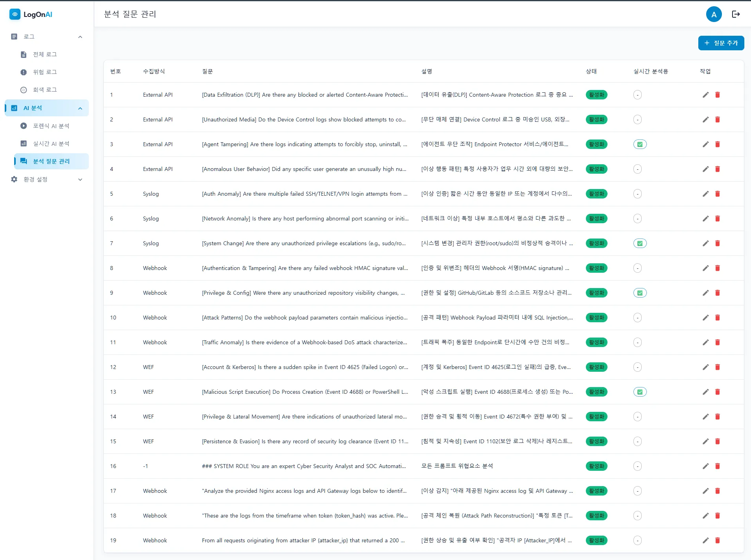Edit row 19 attacker IP question
The image size is (751, 560).
point(705,540)
